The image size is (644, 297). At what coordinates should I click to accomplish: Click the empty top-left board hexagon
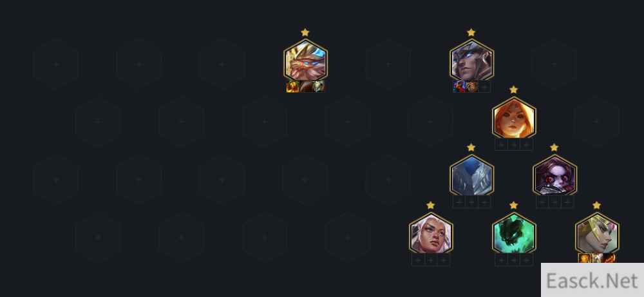56,64
